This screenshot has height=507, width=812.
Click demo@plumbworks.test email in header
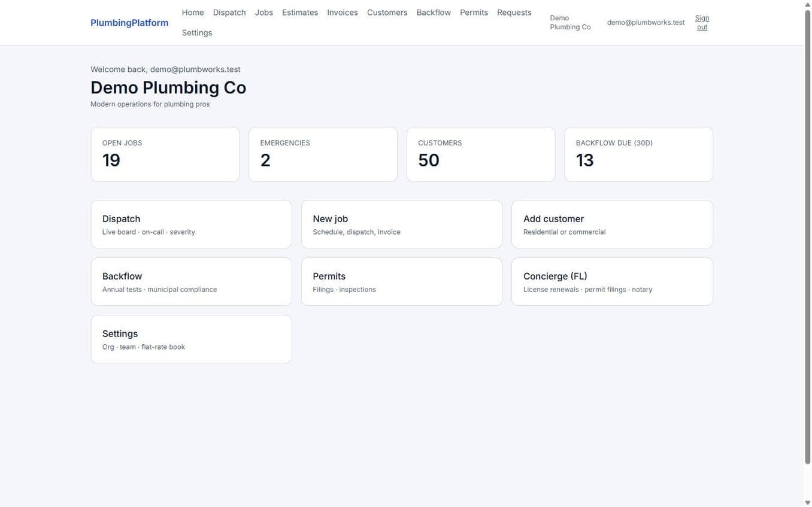point(646,23)
